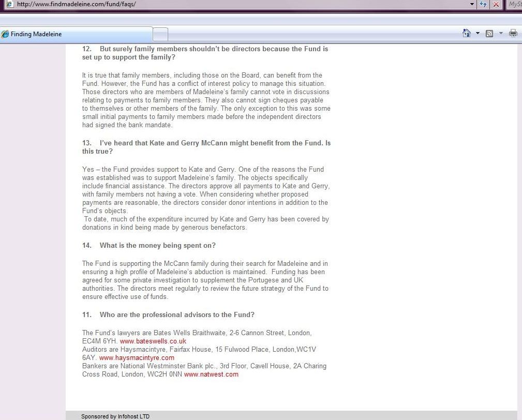This screenshot has height=420, width=522.
Task: Open the feeds dropdown arrow
Action: (501, 34)
